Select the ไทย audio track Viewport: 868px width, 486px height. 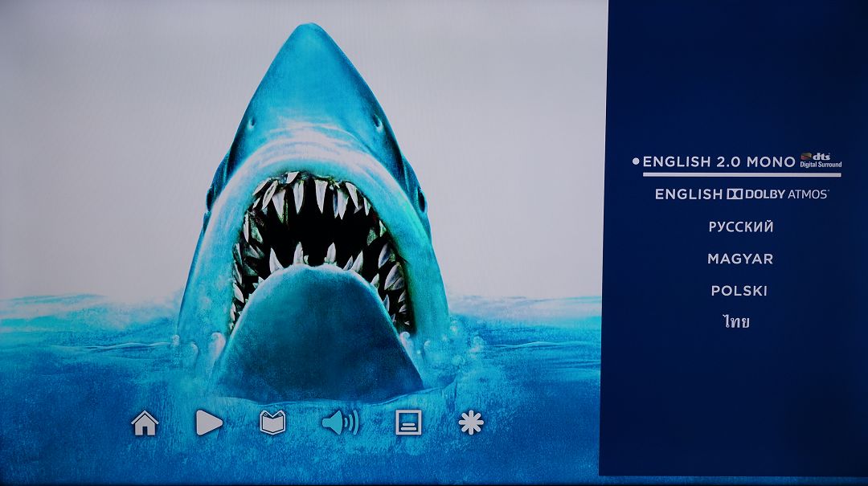736,321
